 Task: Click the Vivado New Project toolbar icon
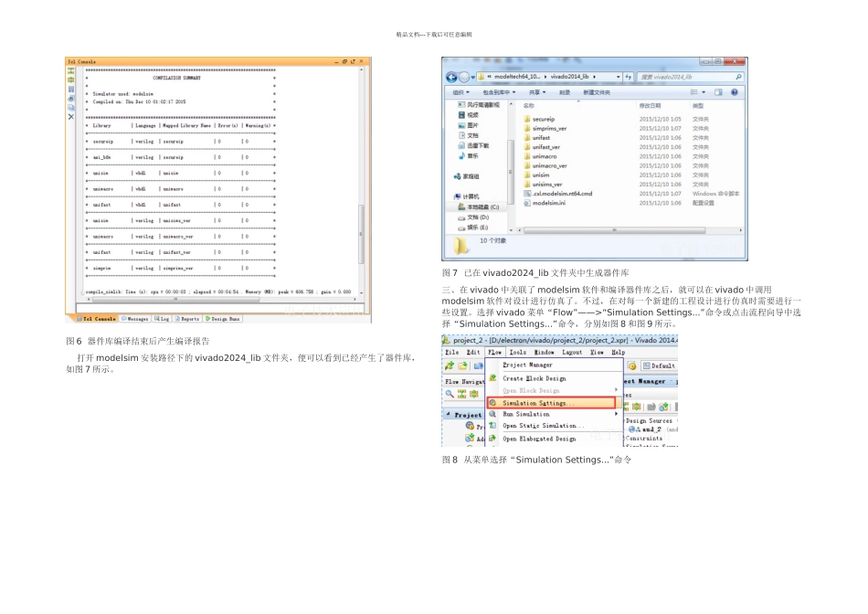[x=450, y=366]
